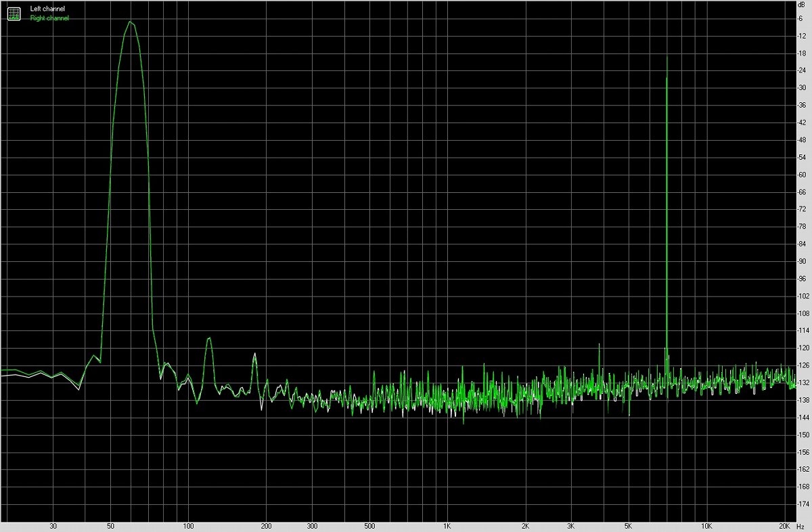The height and width of the screenshot is (532, 812).
Task: Select the 'Left channel' legend label
Action: tap(48, 9)
